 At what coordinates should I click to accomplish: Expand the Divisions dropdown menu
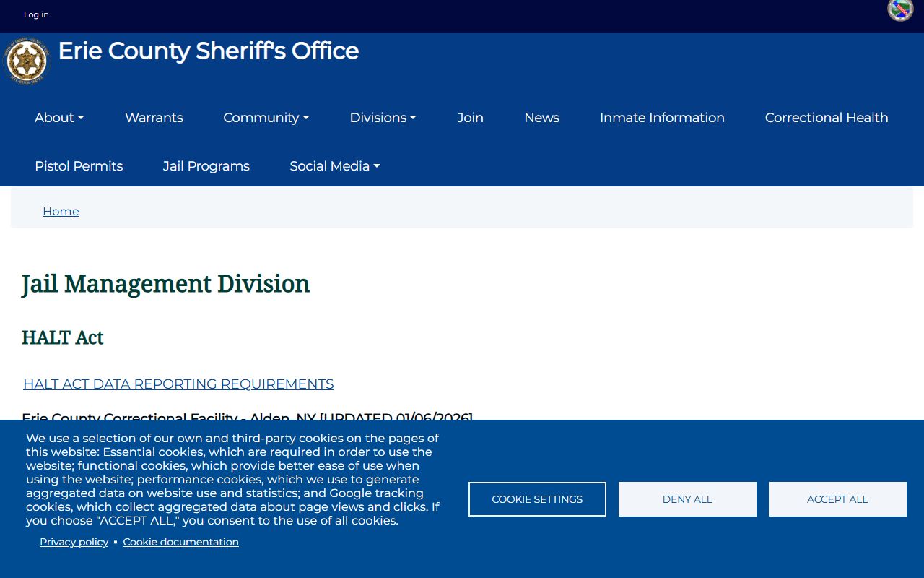(383, 118)
